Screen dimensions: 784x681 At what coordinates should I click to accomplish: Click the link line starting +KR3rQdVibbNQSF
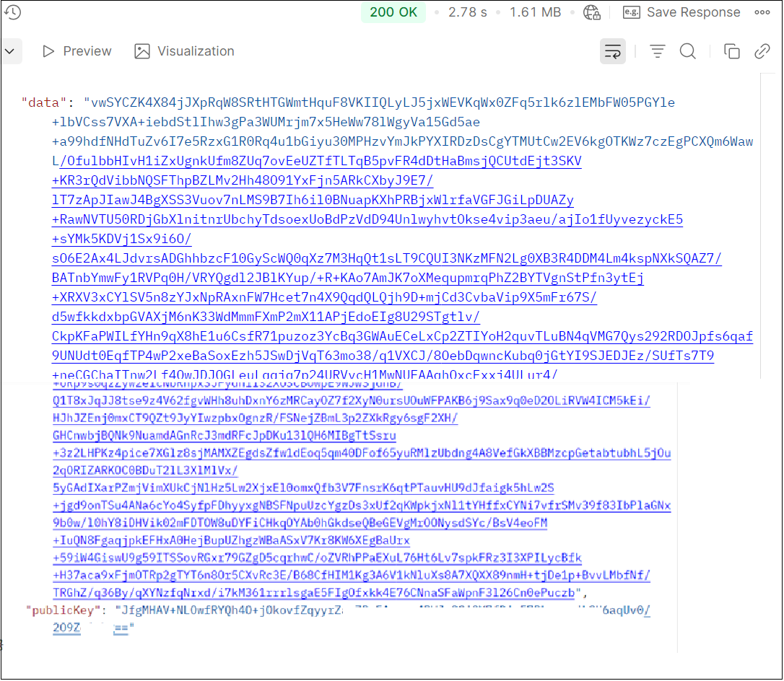[243, 180]
